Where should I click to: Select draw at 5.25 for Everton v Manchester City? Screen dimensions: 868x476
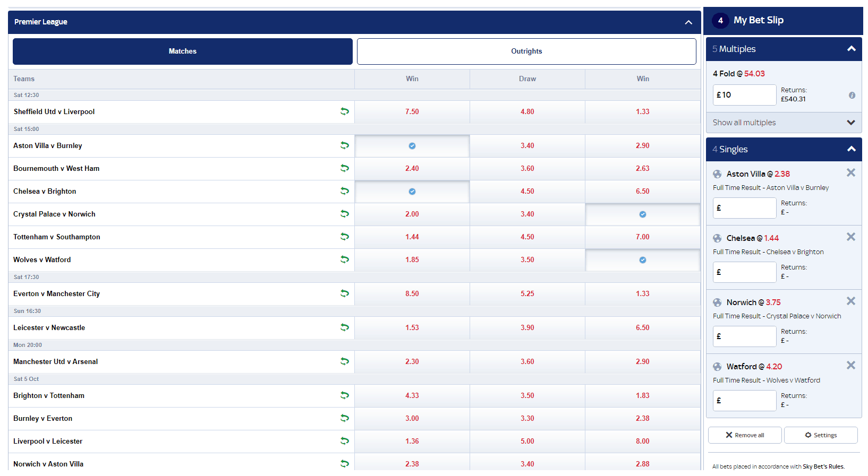click(x=527, y=294)
